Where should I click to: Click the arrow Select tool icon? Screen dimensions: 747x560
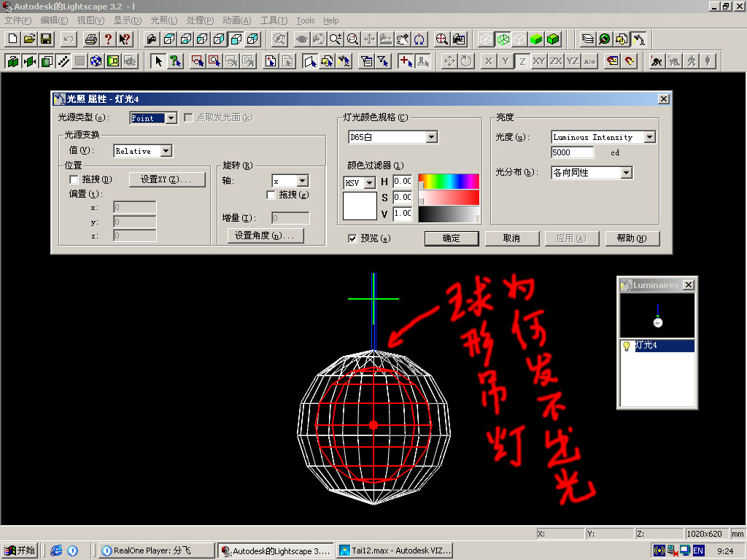click(x=158, y=61)
